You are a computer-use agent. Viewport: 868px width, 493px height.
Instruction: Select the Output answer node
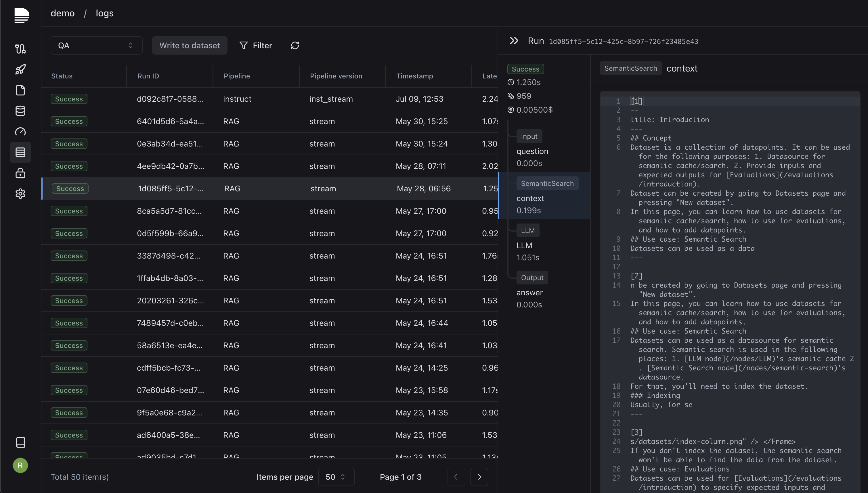coord(529,292)
